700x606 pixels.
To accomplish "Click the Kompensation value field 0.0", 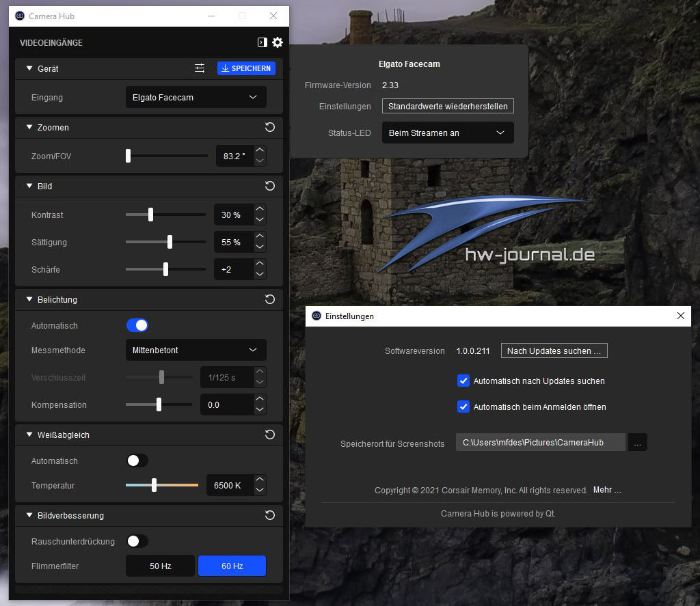I will click(x=227, y=404).
